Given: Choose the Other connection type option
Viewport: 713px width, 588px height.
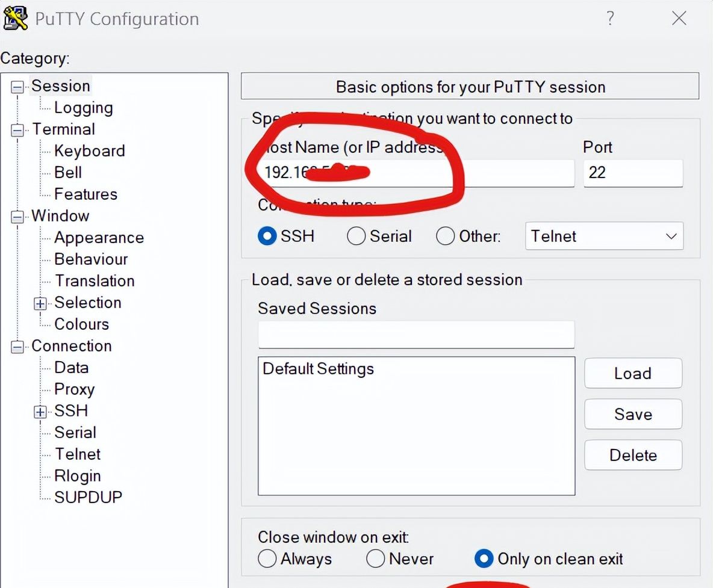Looking at the screenshot, I should click(445, 236).
